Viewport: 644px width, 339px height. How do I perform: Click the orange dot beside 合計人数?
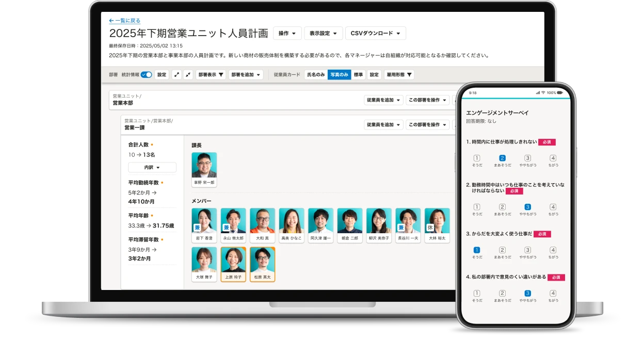(152, 145)
